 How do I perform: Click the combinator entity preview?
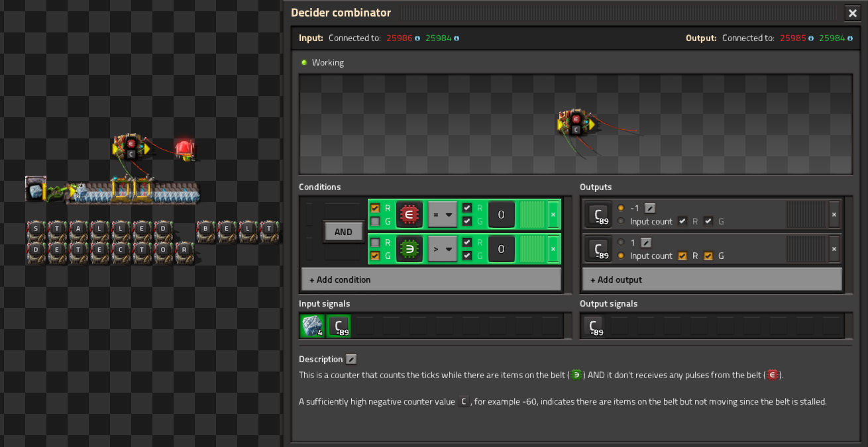coord(575,124)
